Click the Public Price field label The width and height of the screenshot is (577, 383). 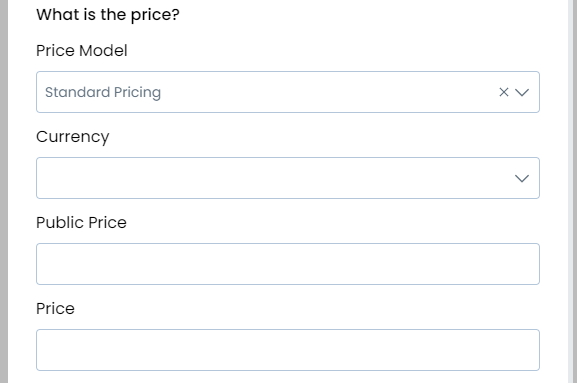point(81,223)
